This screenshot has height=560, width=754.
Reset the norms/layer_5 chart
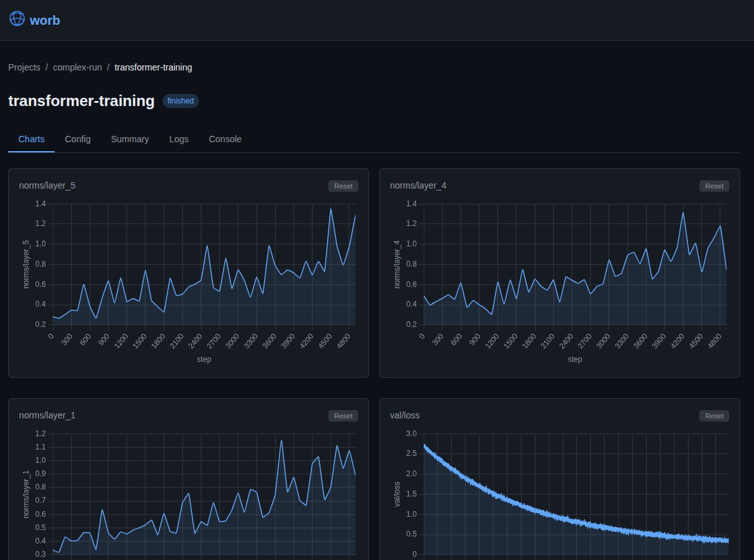click(343, 186)
